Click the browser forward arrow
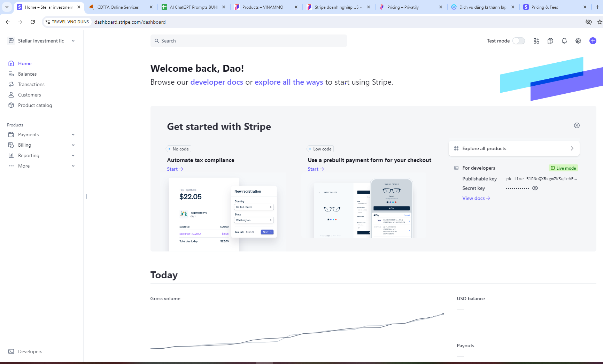 [x=20, y=22]
